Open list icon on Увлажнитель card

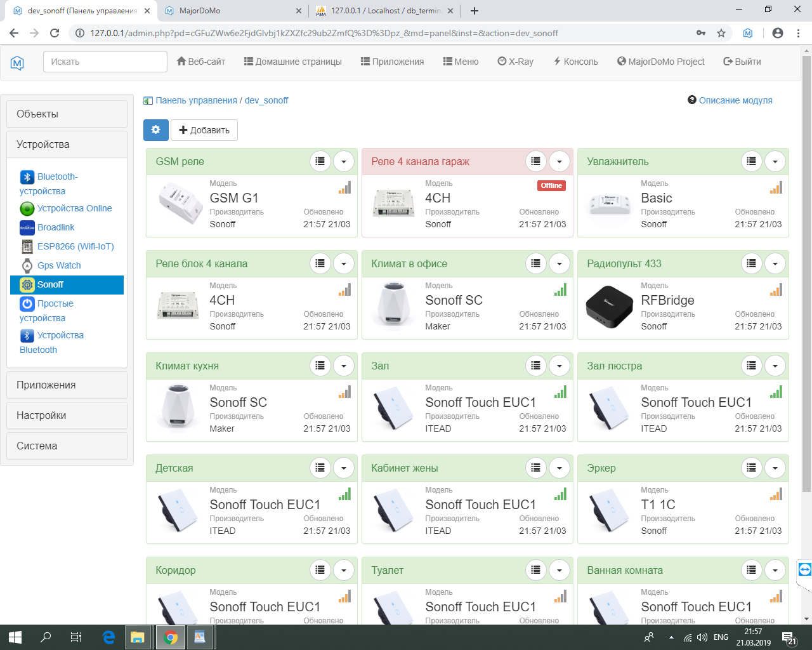tap(752, 162)
